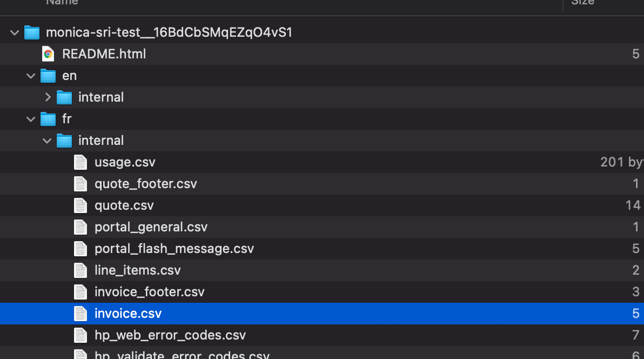Click the folder icon beside fr
644x359 pixels.
tap(48, 119)
